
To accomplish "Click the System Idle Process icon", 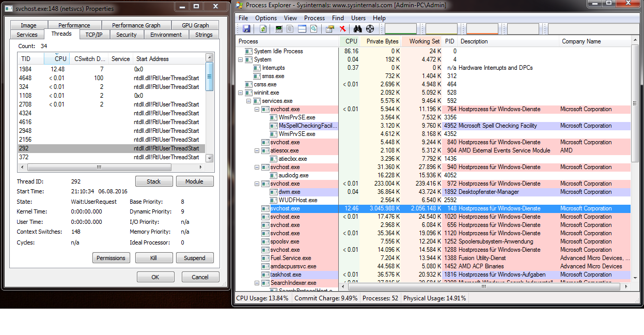I will (x=249, y=51).
